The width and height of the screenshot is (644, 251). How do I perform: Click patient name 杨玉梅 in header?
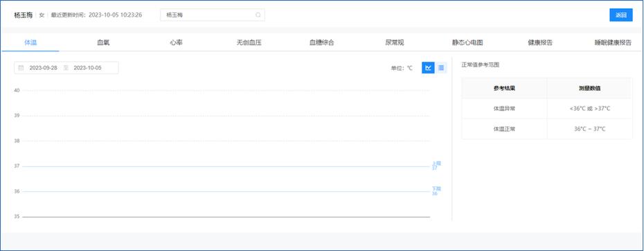23,15
